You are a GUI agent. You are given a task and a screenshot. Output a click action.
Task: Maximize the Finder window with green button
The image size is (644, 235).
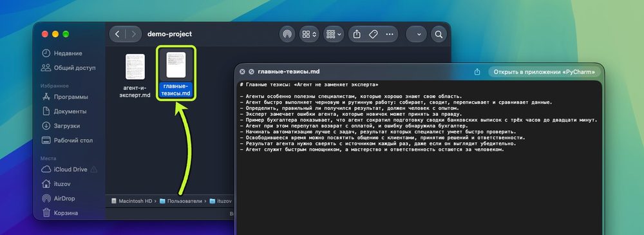(x=65, y=35)
